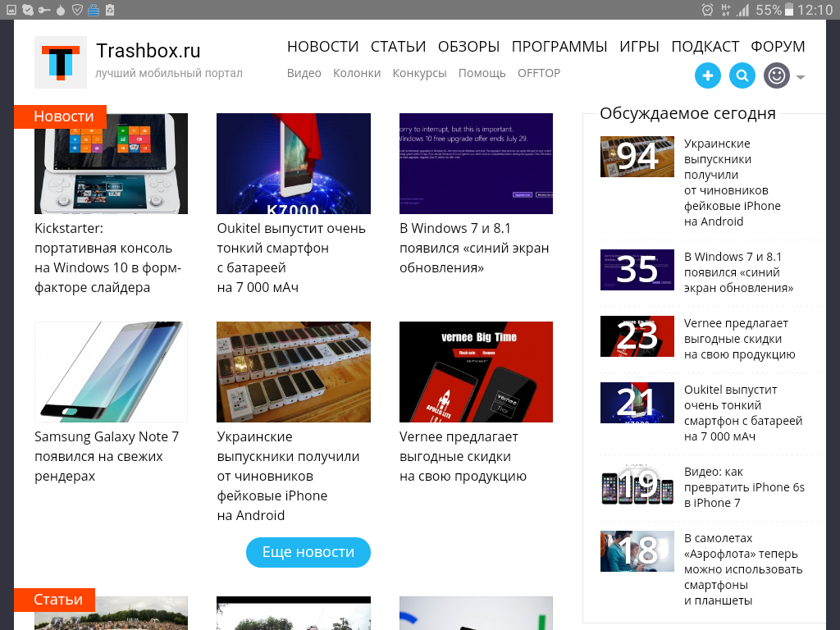The width and height of the screenshot is (840, 630).
Task: Tap the alarm clock status bar icon
Action: [707, 10]
